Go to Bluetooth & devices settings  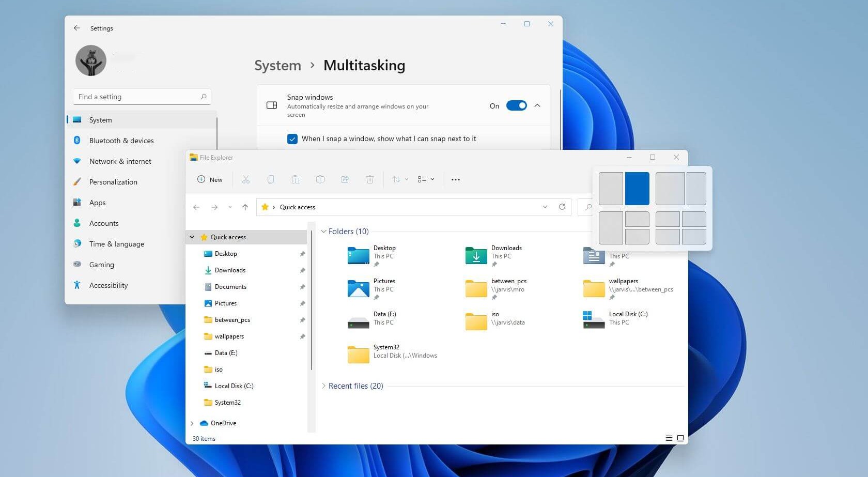121,141
